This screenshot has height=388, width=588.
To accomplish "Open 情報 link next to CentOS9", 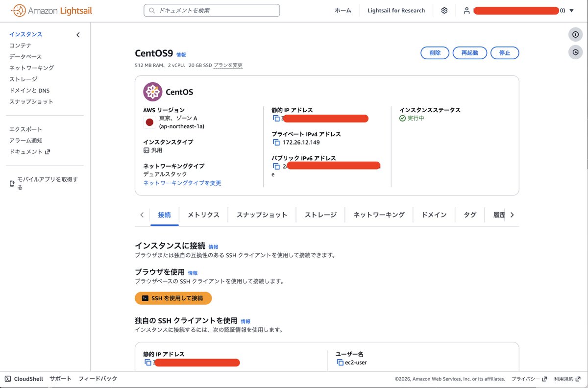I will (181, 55).
